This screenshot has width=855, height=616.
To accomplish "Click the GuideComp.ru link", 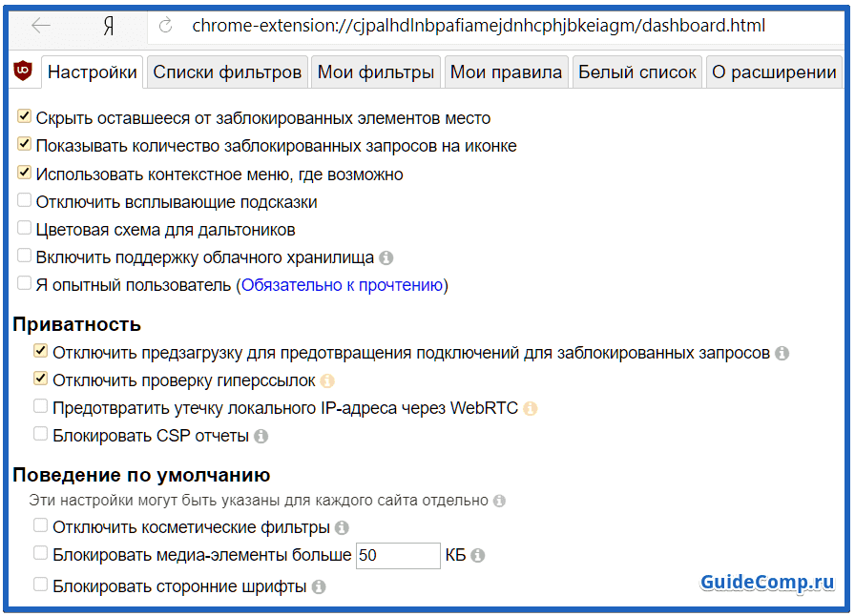I will point(766,583).
